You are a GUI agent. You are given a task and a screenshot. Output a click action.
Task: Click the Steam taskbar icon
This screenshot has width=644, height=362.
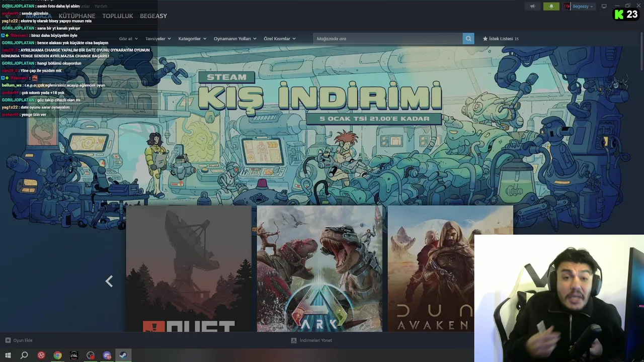[123, 355]
